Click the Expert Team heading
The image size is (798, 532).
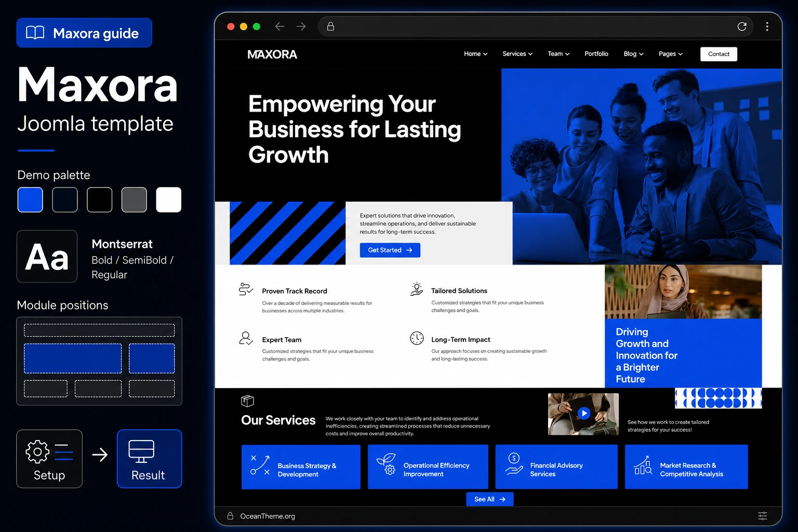282,340
